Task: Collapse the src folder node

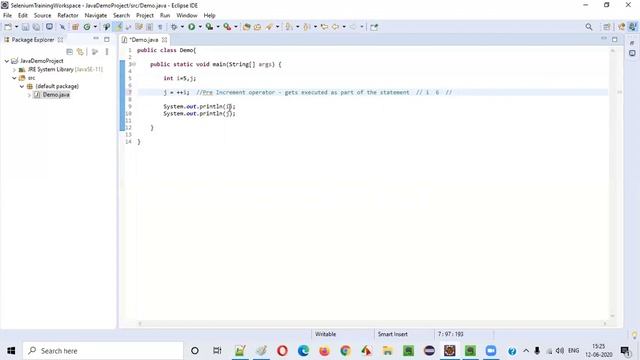Action: [x=14, y=78]
